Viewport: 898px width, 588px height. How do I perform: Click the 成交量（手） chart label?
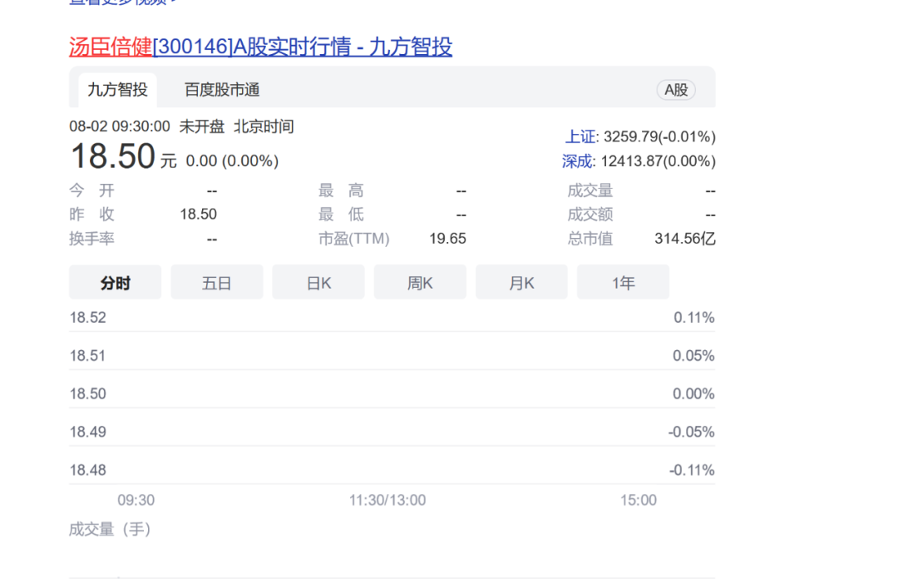111,529
